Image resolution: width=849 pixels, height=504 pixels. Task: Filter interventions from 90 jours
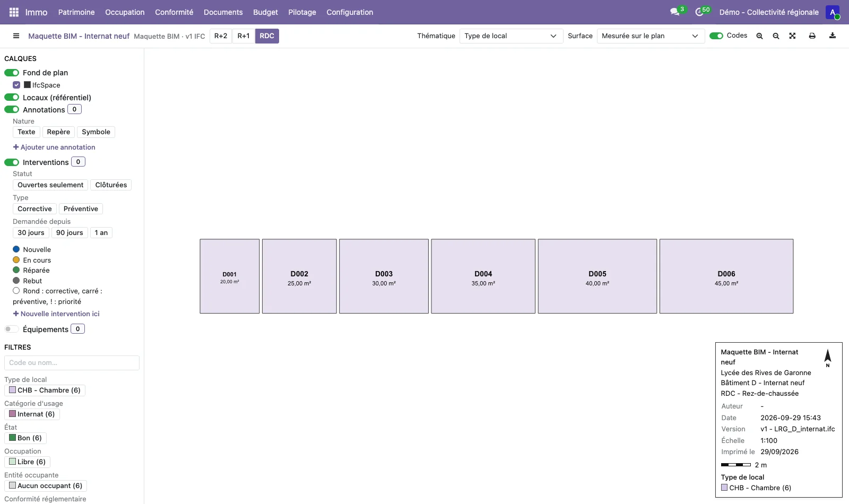coord(70,233)
